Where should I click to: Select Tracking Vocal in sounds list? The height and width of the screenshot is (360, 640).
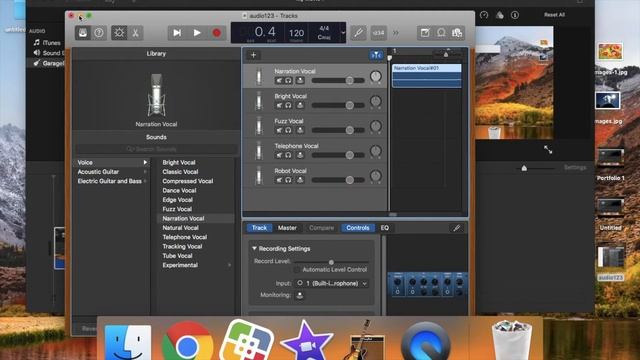point(182,247)
